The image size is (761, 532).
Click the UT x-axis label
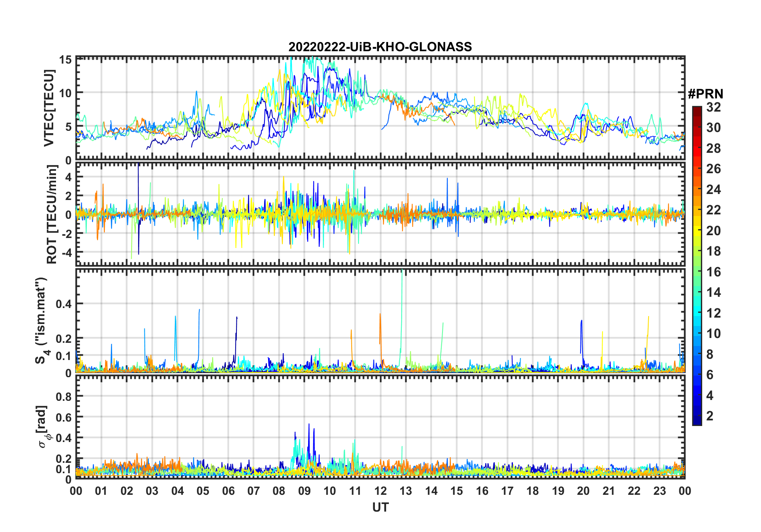tap(380, 507)
